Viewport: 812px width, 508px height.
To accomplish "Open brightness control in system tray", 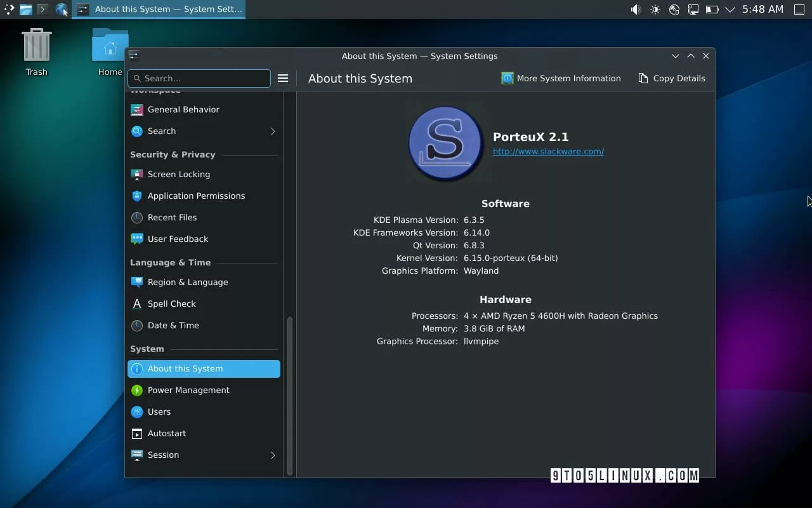I will tap(655, 10).
